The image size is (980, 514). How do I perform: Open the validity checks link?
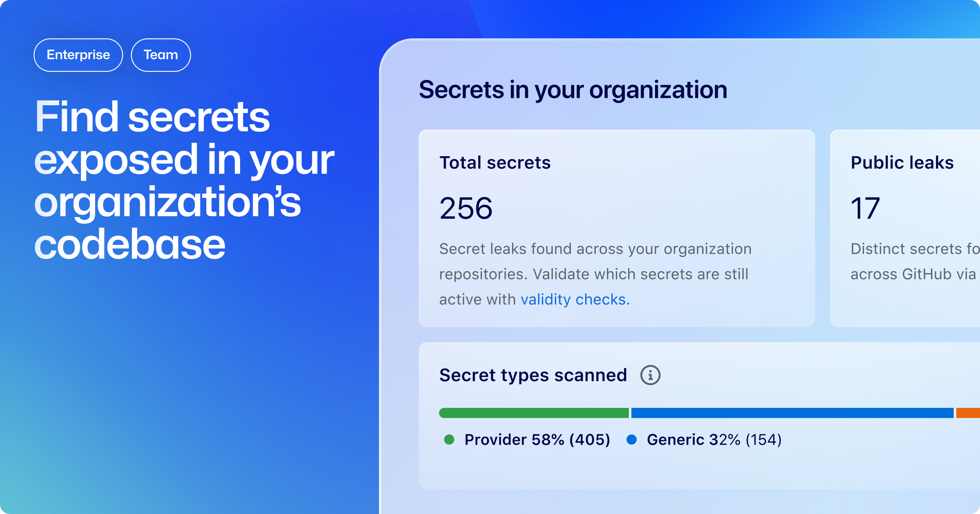(575, 299)
